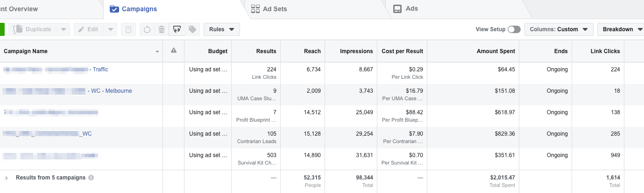644x193 pixels.
Task: Click the revert (circular arrow) icon
Action: (x=147, y=29)
